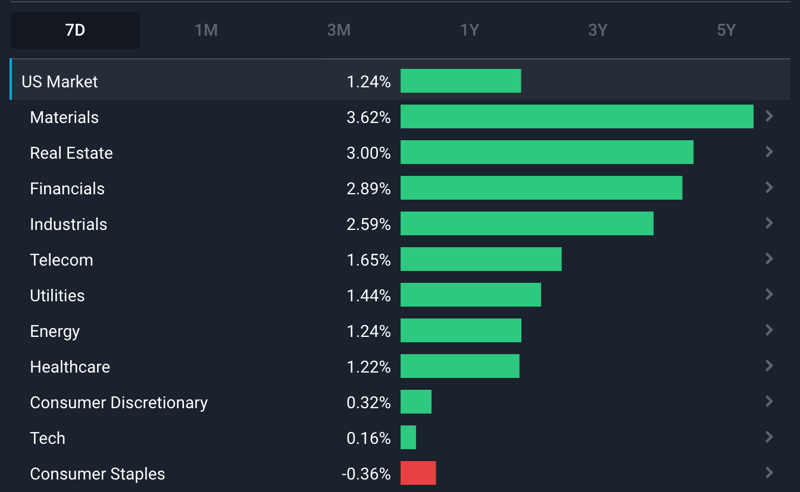Switch to the 1M time range tab
This screenshot has height=492, width=800.
[206, 30]
